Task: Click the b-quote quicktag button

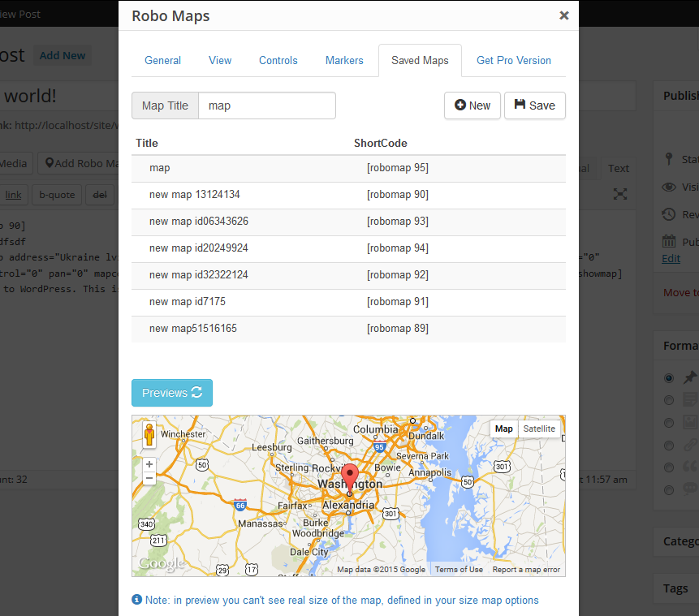Action: [57, 195]
